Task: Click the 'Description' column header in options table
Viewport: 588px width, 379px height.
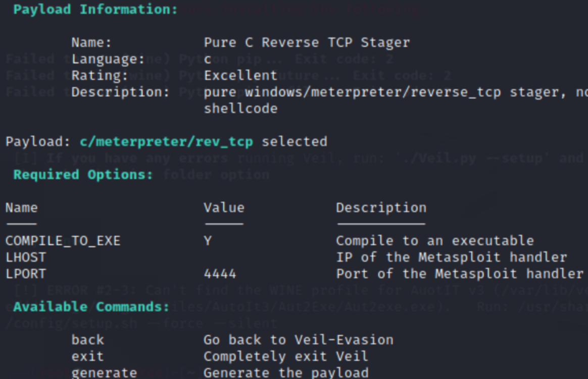Action: (381, 207)
